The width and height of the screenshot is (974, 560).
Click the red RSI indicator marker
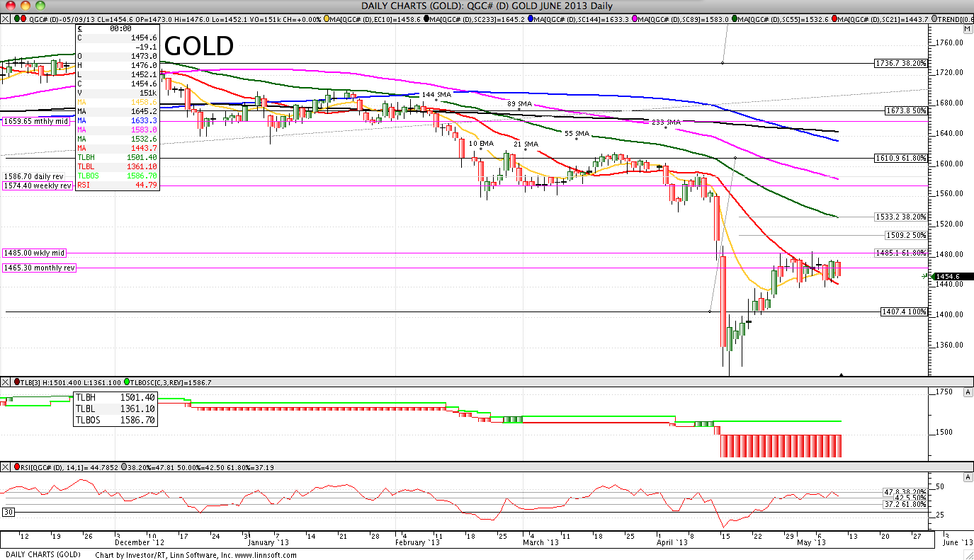click(x=17, y=467)
